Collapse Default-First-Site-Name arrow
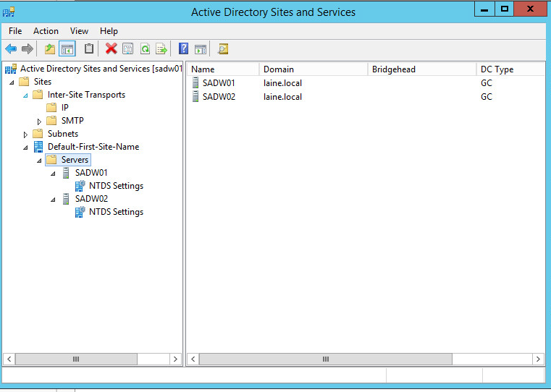The height and width of the screenshot is (392, 551). (25, 148)
